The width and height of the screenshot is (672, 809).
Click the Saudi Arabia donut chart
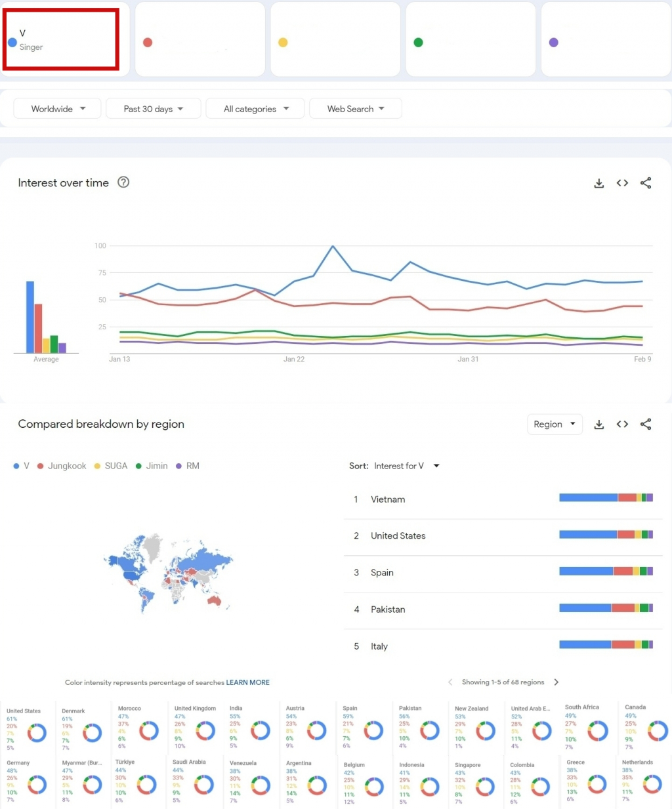[204, 785]
